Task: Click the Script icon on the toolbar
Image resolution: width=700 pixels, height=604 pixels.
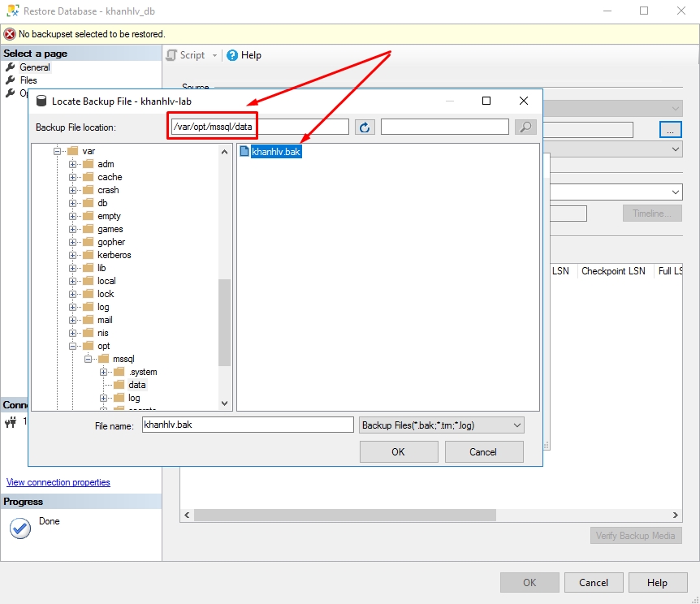Action: click(x=173, y=55)
